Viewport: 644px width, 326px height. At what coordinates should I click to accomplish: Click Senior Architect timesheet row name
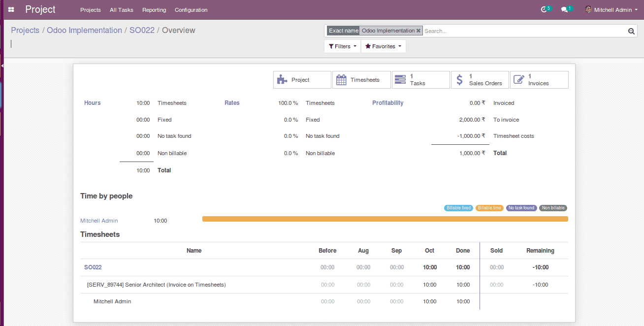(x=156, y=285)
